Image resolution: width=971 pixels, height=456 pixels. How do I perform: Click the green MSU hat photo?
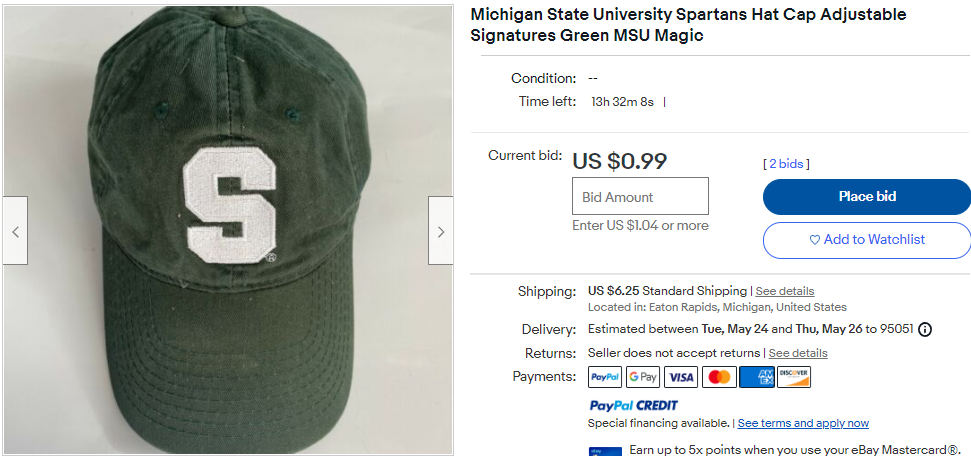[227, 231]
